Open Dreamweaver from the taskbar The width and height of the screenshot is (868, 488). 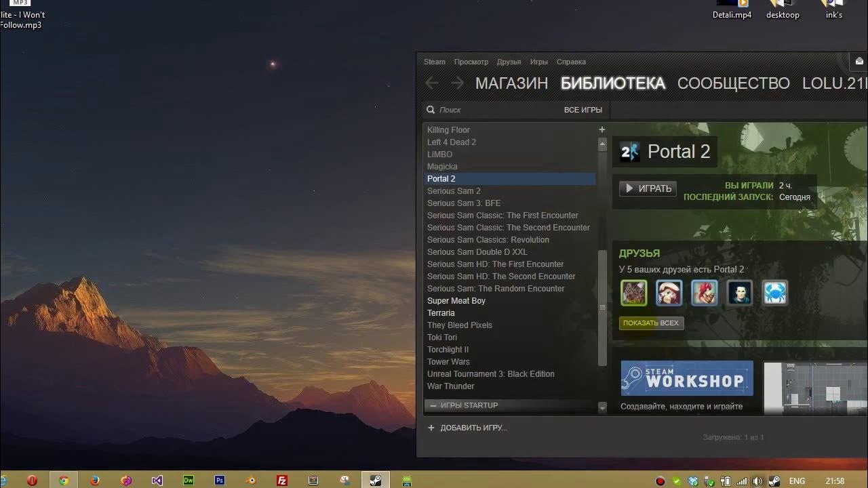point(189,481)
